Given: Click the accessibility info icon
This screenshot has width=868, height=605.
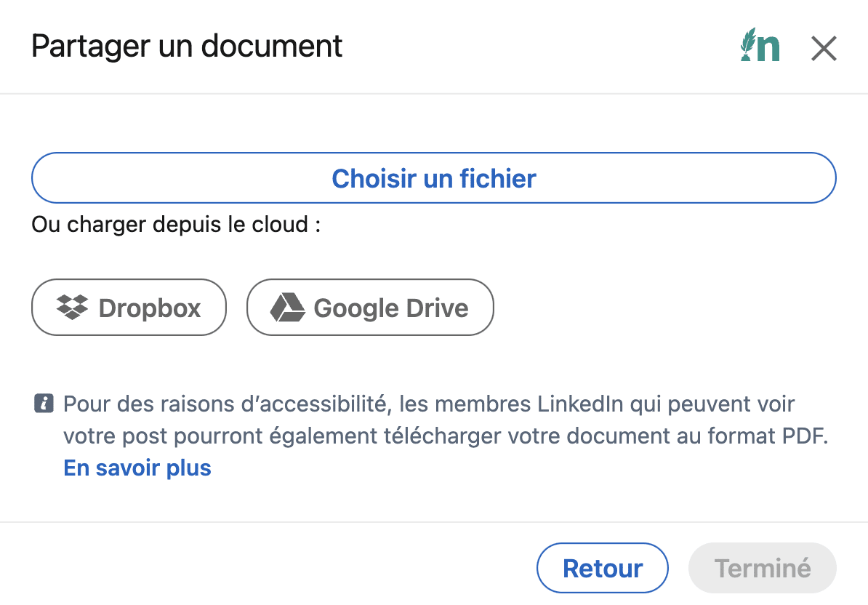Looking at the screenshot, I should 44,404.
